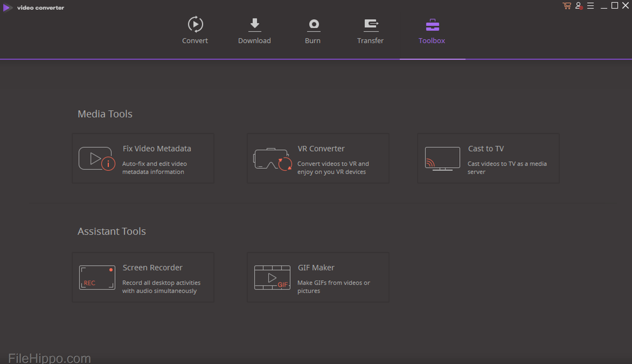Open the GIF Maker tool title
This screenshot has height=364, width=632.
pos(316,268)
